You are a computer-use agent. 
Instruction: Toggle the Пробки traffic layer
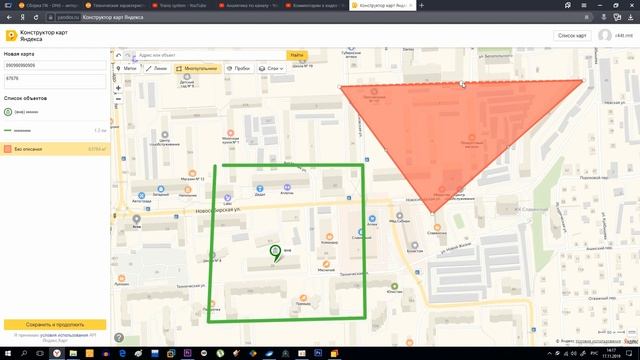(x=238, y=69)
